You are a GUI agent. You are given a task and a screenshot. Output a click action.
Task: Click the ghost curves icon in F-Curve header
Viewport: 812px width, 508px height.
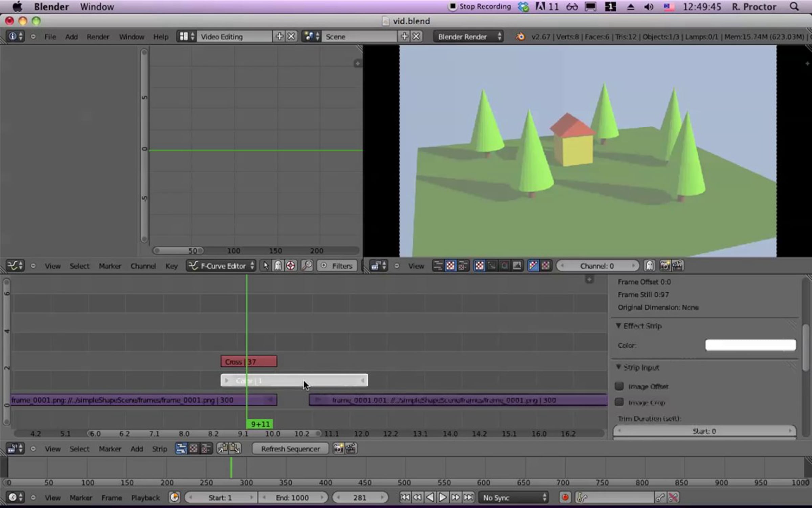tap(278, 266)
